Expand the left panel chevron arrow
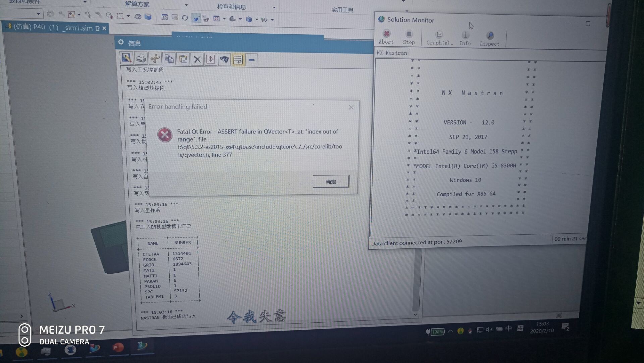Viewport: 644px width, 363px height. point(21,316)
